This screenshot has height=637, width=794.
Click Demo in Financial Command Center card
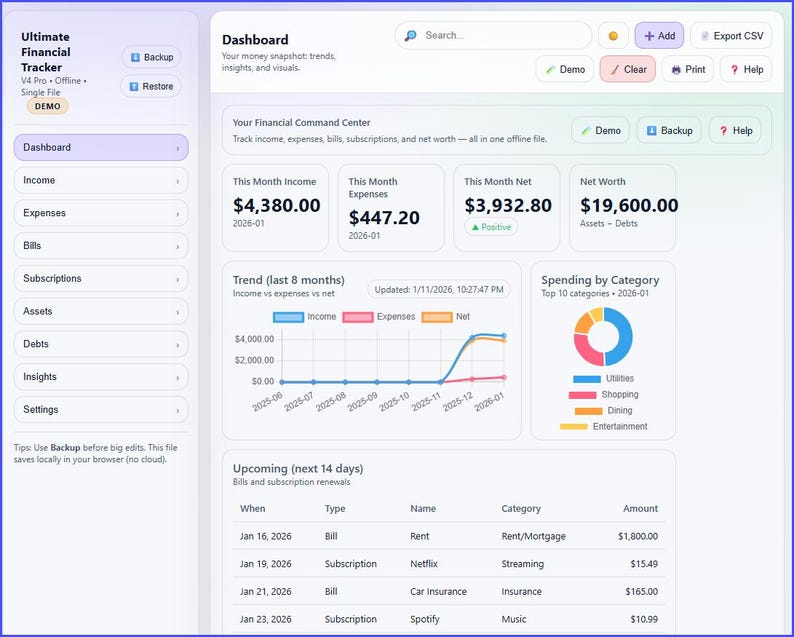[600, 131]
